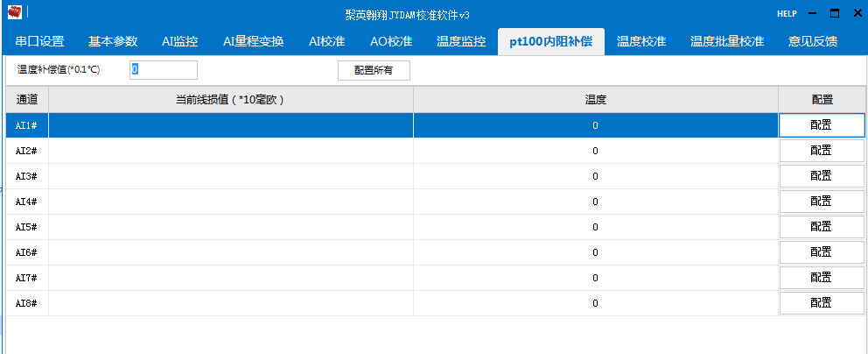This screenshot has width=868, height=354.
Task: Switch to the 串口设置 tab
Action: 39,41
